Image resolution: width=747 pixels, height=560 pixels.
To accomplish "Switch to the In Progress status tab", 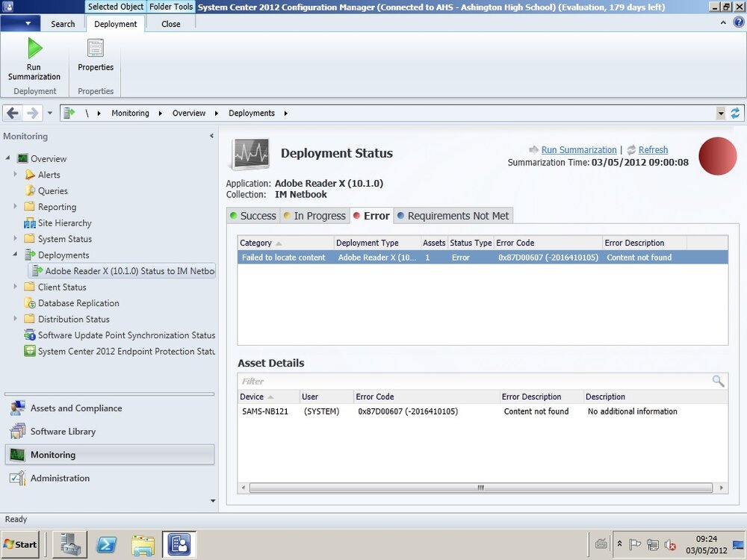I will tap(315, 216).
